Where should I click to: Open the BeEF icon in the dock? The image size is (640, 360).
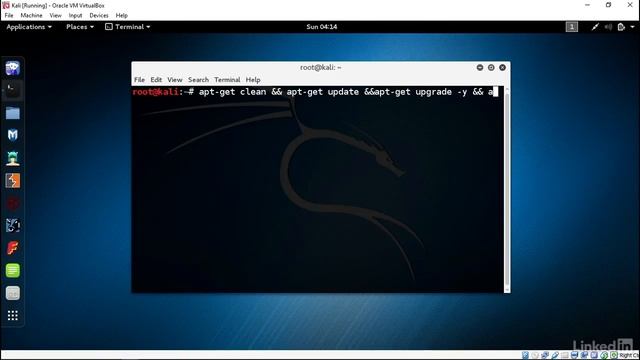(13, 225)
